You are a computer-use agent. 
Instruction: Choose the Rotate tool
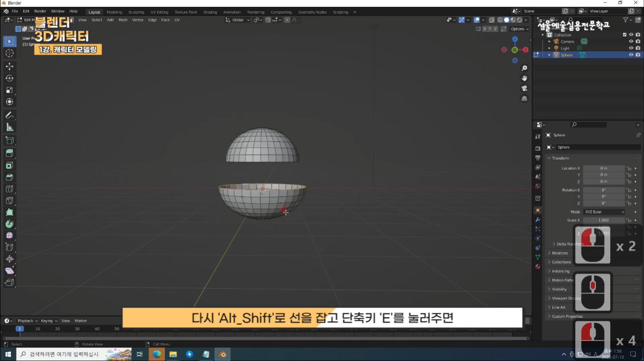[x=10, y=78]
